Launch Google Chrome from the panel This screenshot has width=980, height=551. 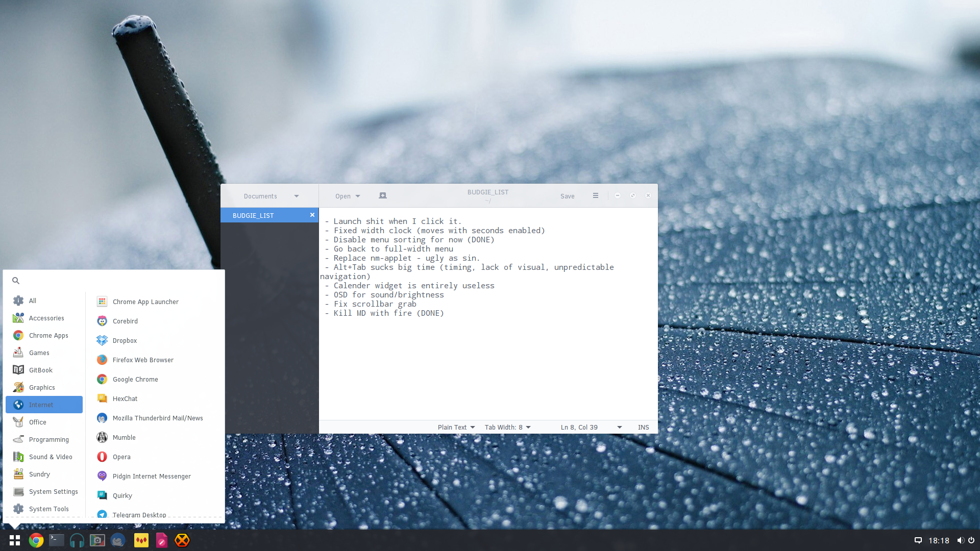[x=36, y=540]
